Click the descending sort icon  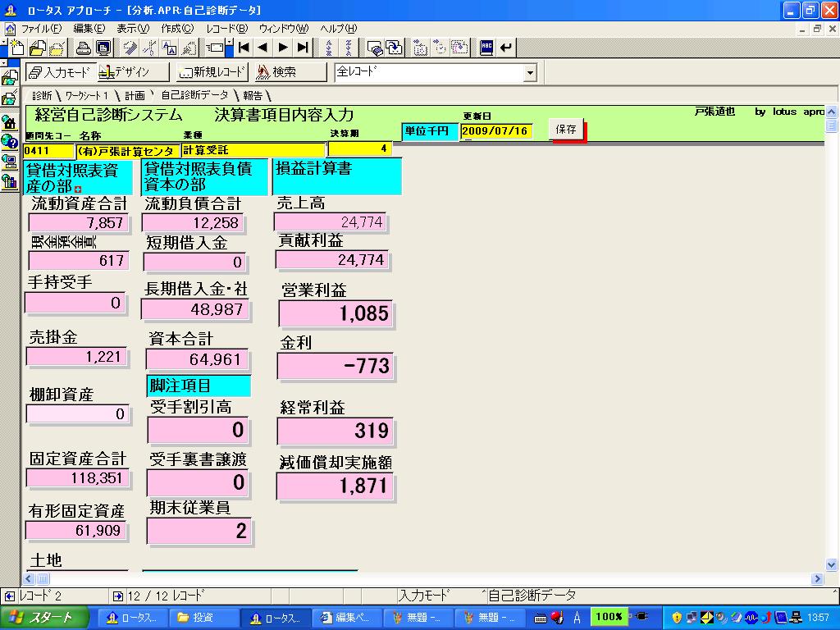[349, 48]
